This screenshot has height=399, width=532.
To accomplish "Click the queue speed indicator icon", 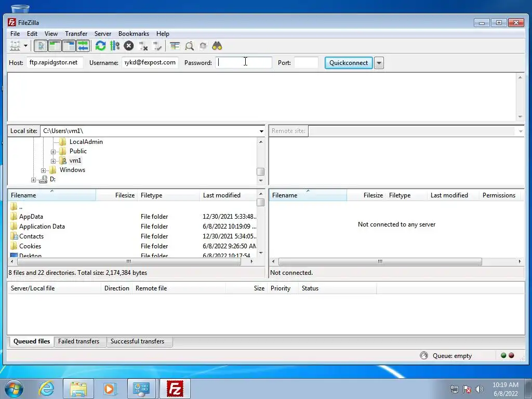I will [424, 355].
